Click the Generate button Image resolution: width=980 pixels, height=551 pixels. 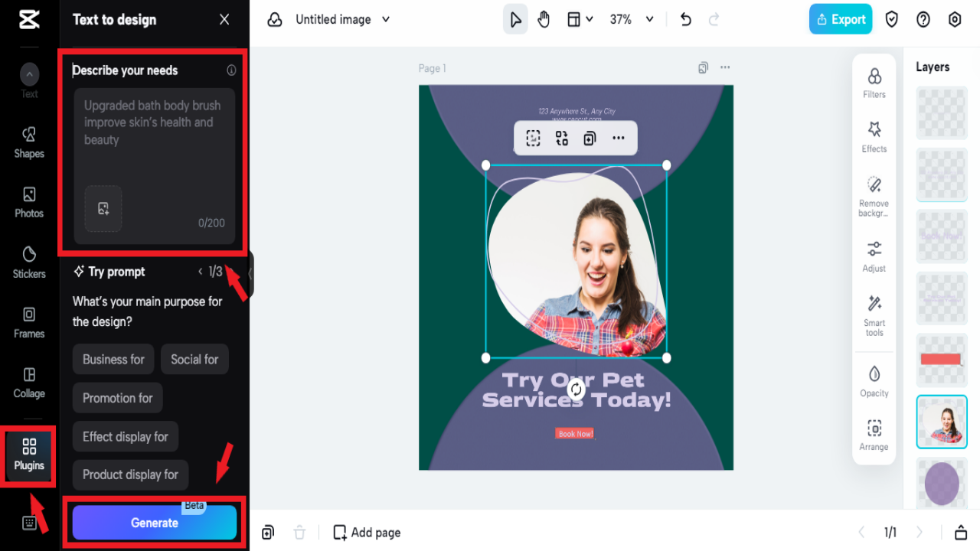click(x=154, y=523)
